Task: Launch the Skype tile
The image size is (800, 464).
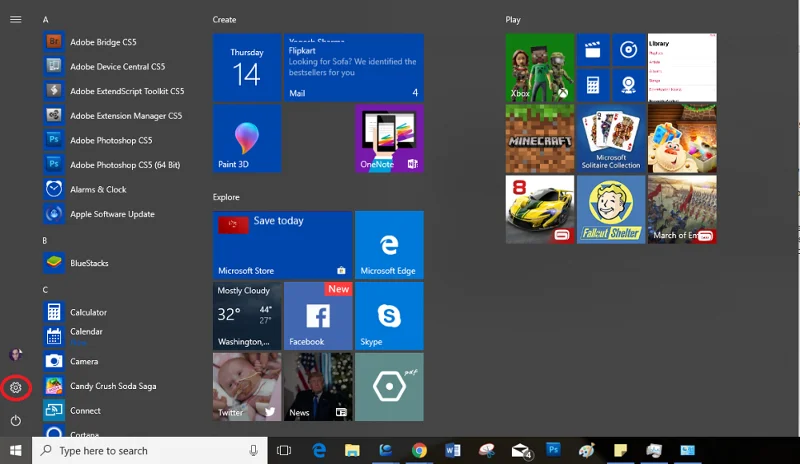Action: (389, 316)
